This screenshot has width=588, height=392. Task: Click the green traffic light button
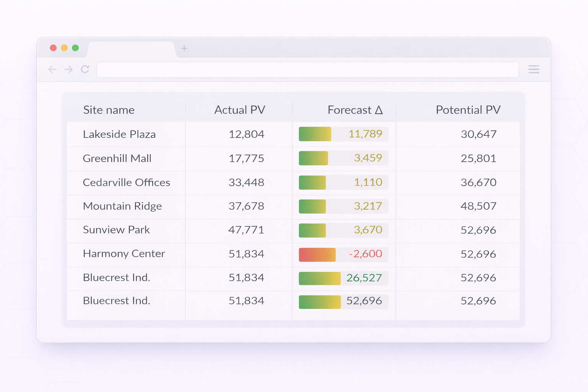point(75,48)
